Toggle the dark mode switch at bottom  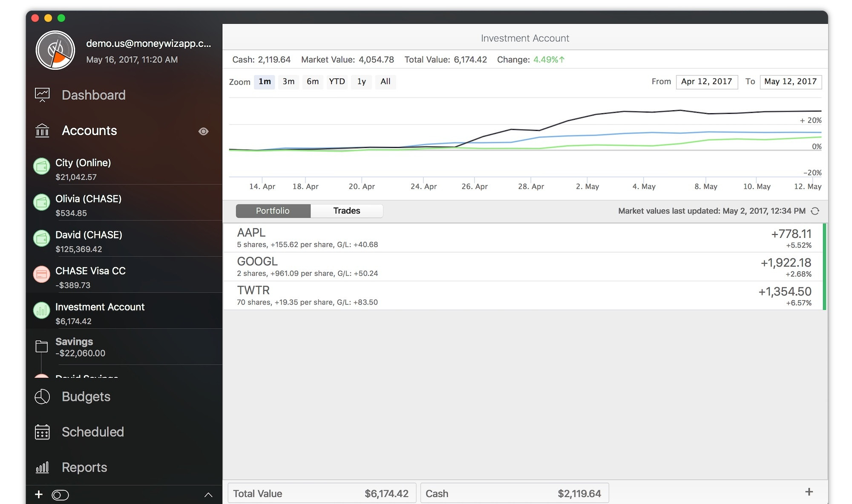click(x=60, y=494)
